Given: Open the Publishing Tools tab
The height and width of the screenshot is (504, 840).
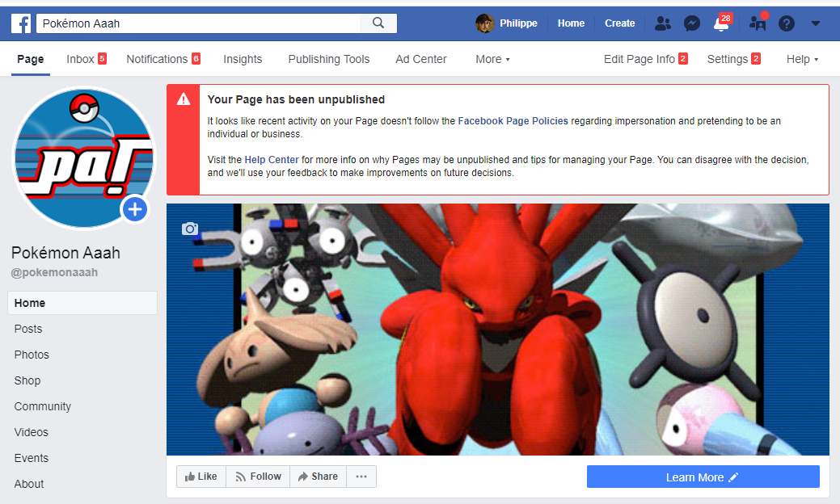Looking at the screenshot, I should pos(329,59).
